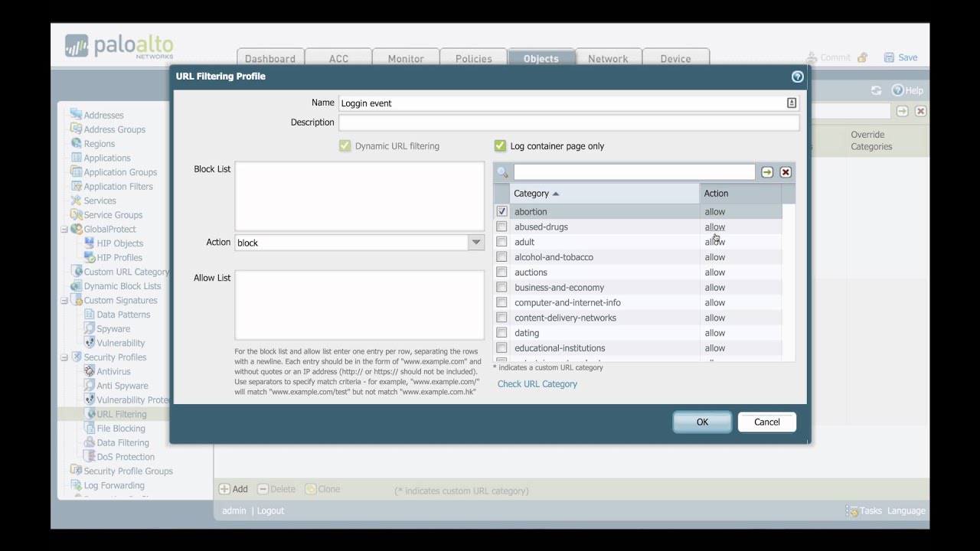Uncheck the abortion category checkbox
Viewport: 980px width, 551px height.
[501, 211]
